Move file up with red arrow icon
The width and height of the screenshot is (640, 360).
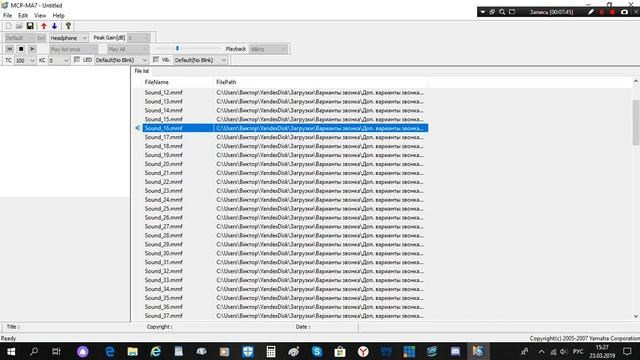44,26
